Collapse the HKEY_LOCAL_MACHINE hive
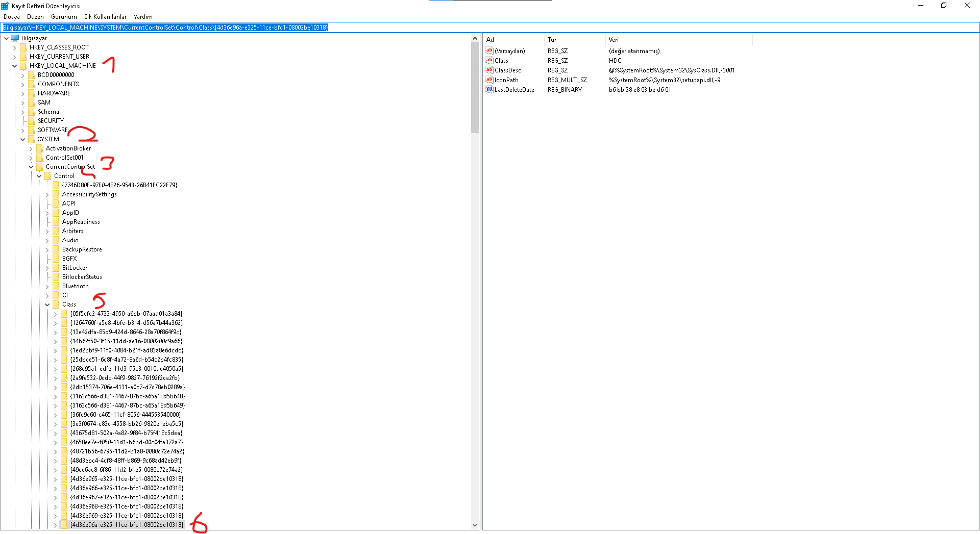The width and height of the screenshot is (980, 534). click(x=14, y=66)
